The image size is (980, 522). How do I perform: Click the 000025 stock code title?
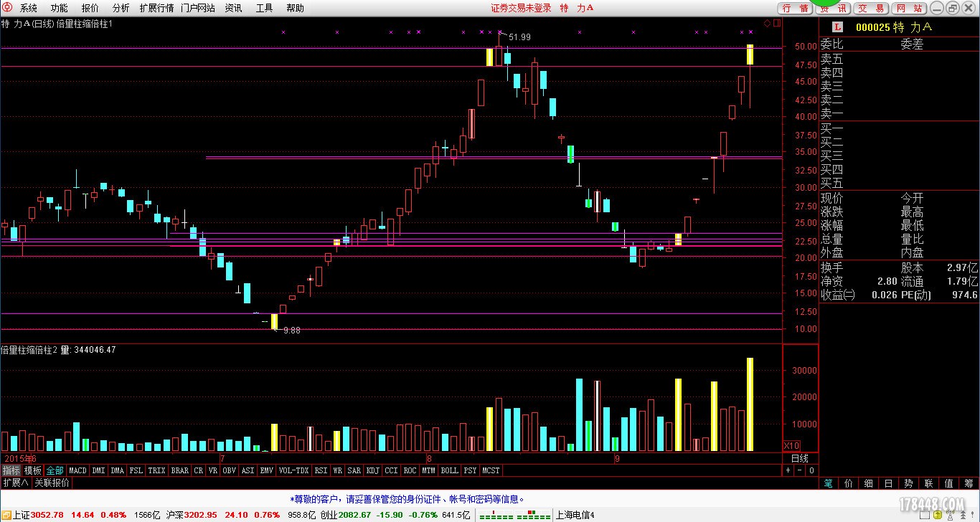(x=873, y=27)
